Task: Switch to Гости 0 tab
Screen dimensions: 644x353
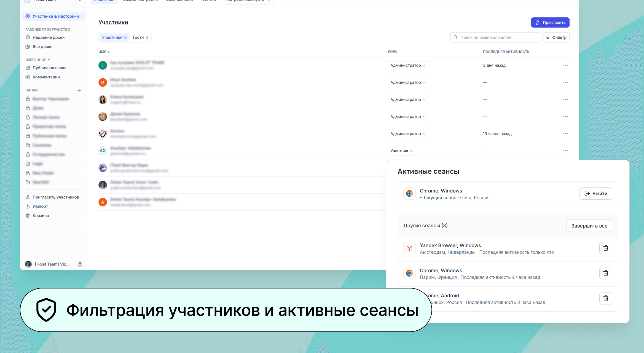Action: [x=140, y=38]
